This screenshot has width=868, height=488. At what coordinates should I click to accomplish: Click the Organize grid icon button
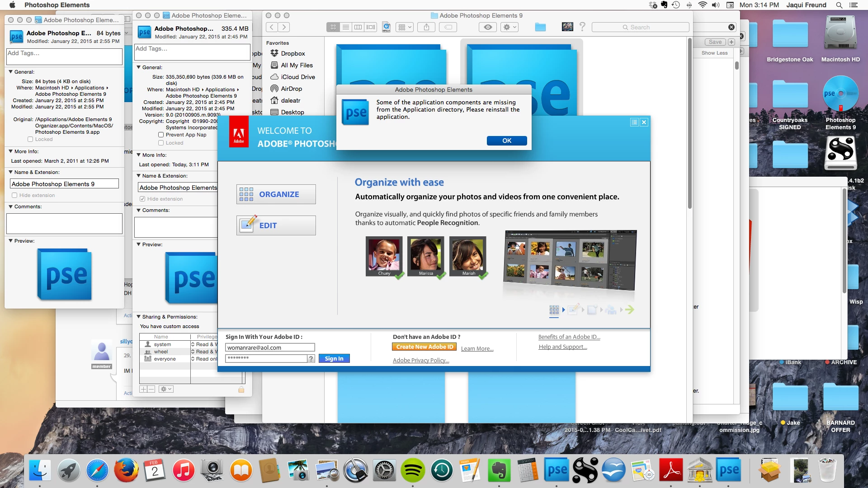(x=276, y=194)
